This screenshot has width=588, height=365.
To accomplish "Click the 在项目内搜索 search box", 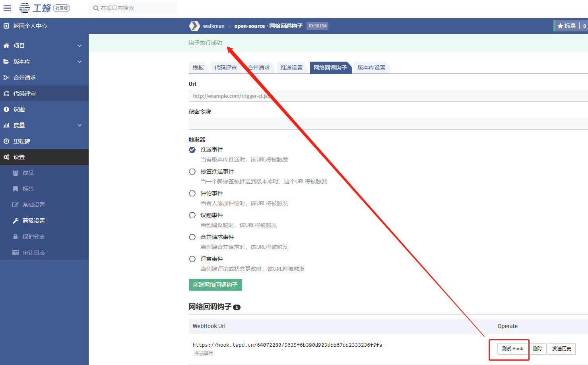I will pyautogui.click(x=133, y=8).
